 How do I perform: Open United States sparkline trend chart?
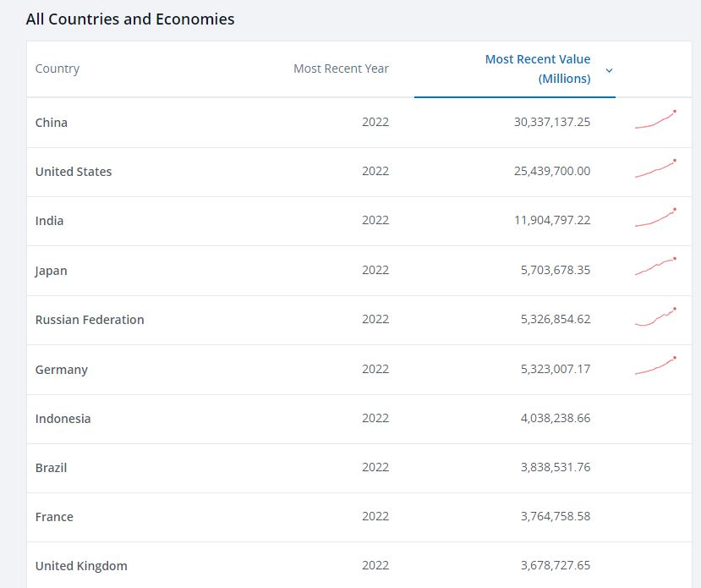[655, 169]
